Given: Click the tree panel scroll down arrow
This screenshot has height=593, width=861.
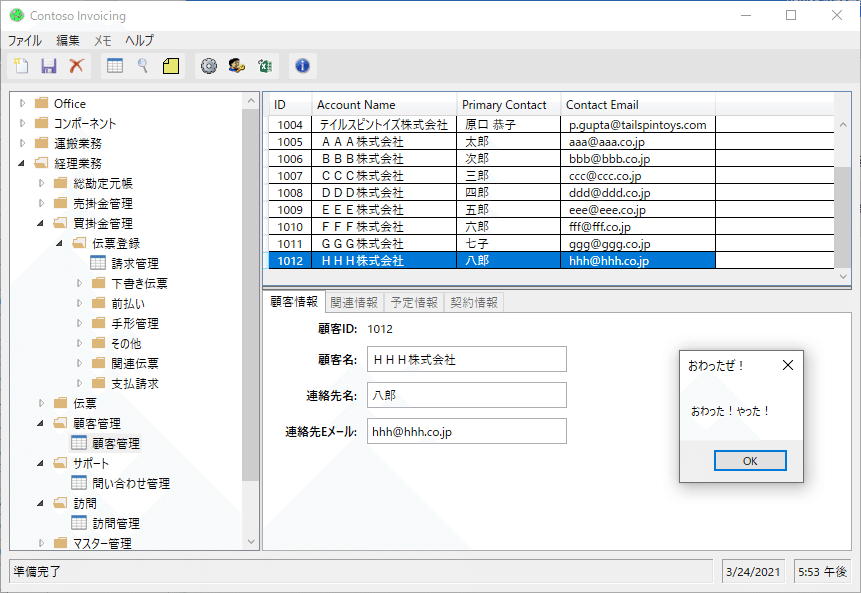Looking at the screenshot, I should coord(250,541).
